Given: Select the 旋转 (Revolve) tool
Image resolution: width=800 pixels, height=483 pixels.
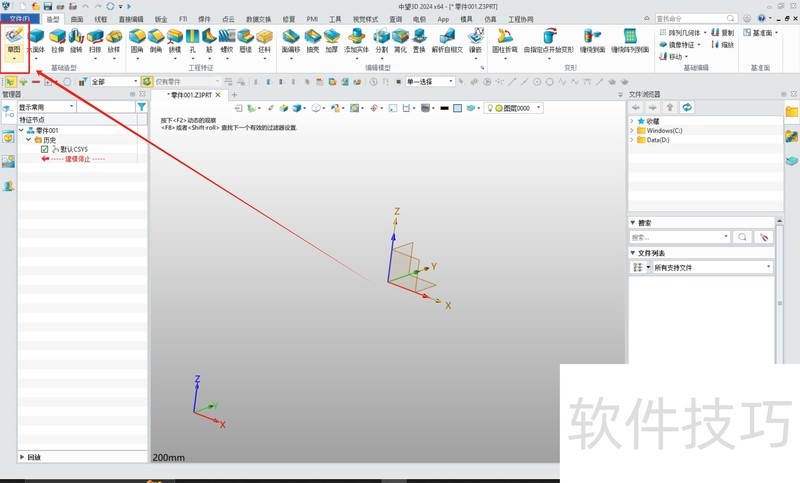Looking at the screenshot, I should coord(77,38).
